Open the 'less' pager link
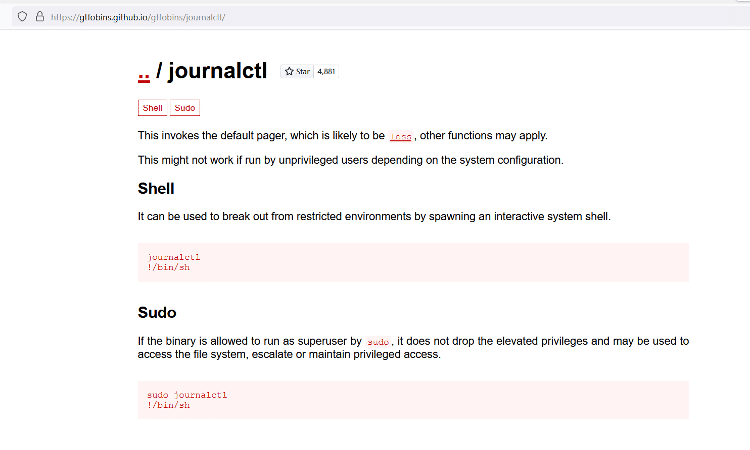The height and width of the screenshot is (450, 750). point(400,136)
